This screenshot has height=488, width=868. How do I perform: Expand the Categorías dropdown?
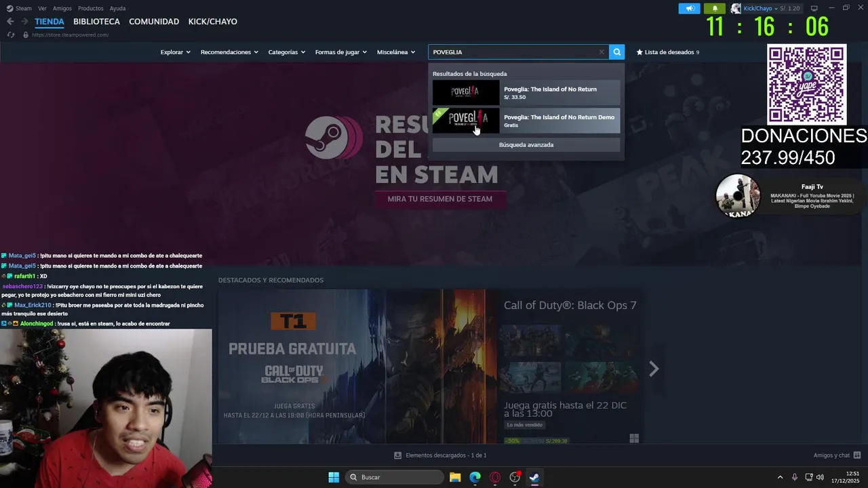tap(287, 52)
